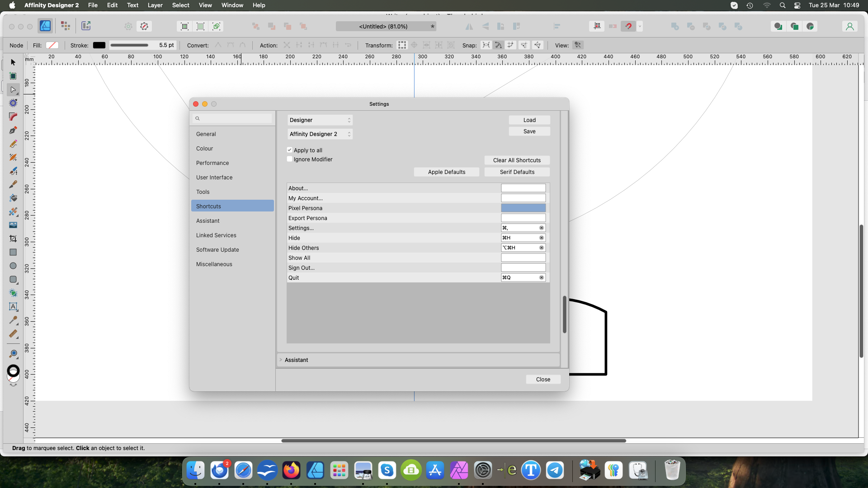
Task: Click the Apple Defaults button
Action: point(447,172)
